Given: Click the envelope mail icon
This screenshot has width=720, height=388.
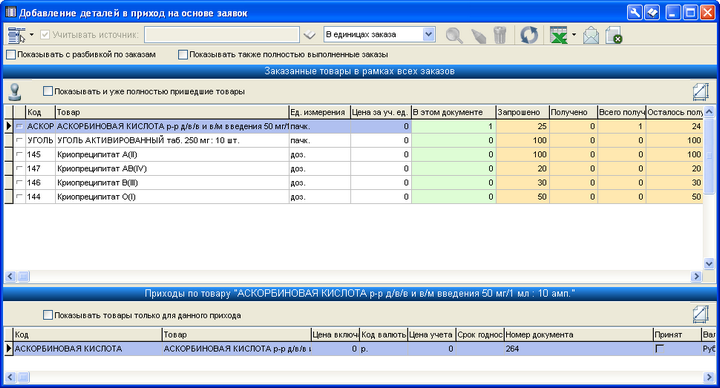Looking at the screenshot, I should click(x=591, y=35).
